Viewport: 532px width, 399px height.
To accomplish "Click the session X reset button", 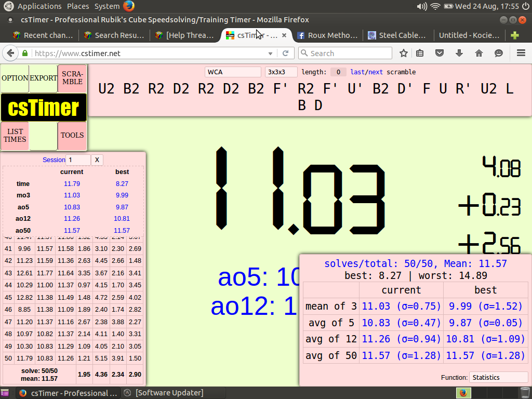I will coord(97,160).
